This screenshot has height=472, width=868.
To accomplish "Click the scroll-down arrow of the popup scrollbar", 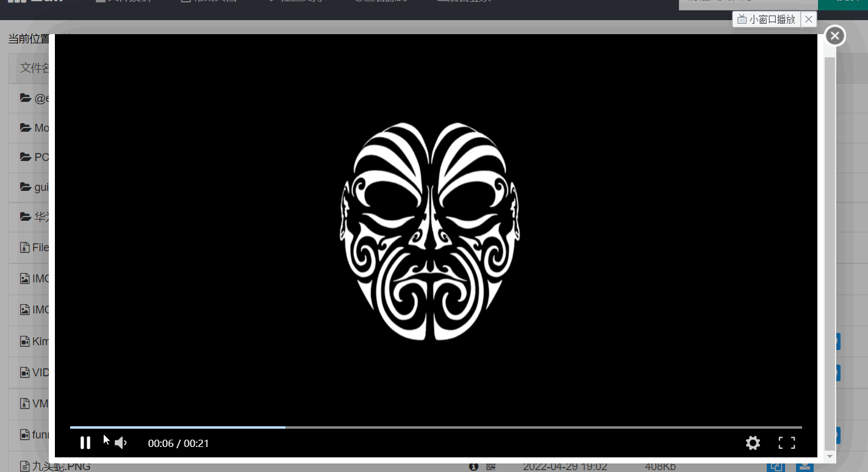I will pos(830,457).
